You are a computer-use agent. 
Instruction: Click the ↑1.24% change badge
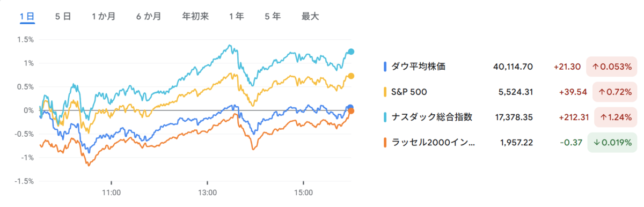614,117
